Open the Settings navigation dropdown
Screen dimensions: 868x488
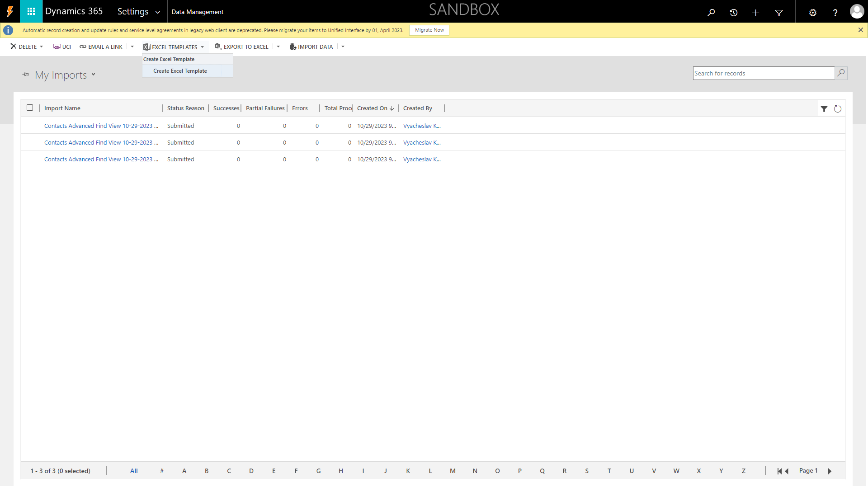tap(138, 12)
